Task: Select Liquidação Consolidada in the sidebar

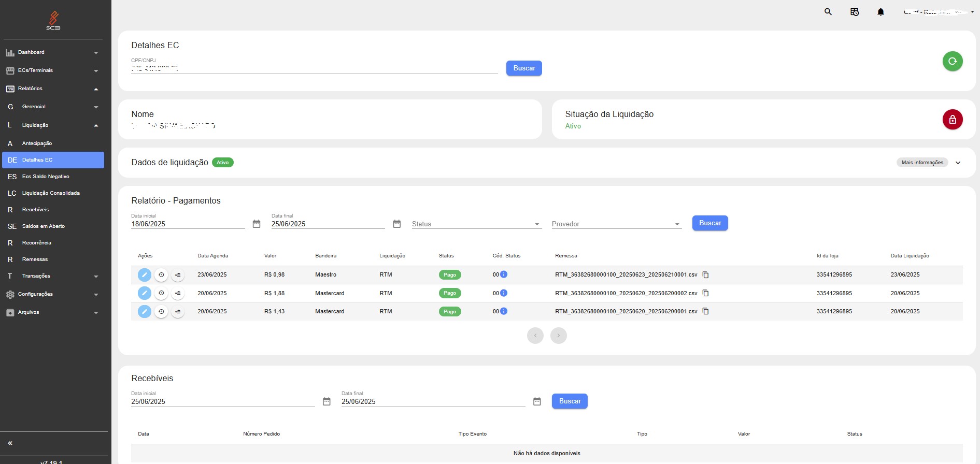Action: click(51, 193)
